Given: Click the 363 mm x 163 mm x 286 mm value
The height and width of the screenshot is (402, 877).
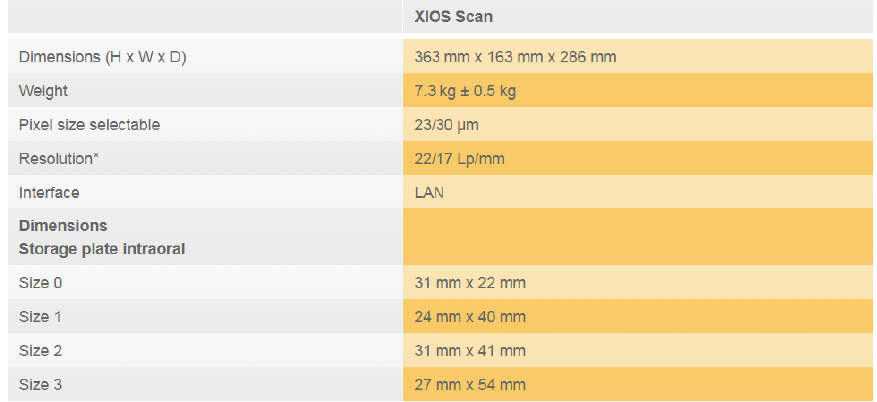Looking at the screenshot, I should (x=515, y=56).
